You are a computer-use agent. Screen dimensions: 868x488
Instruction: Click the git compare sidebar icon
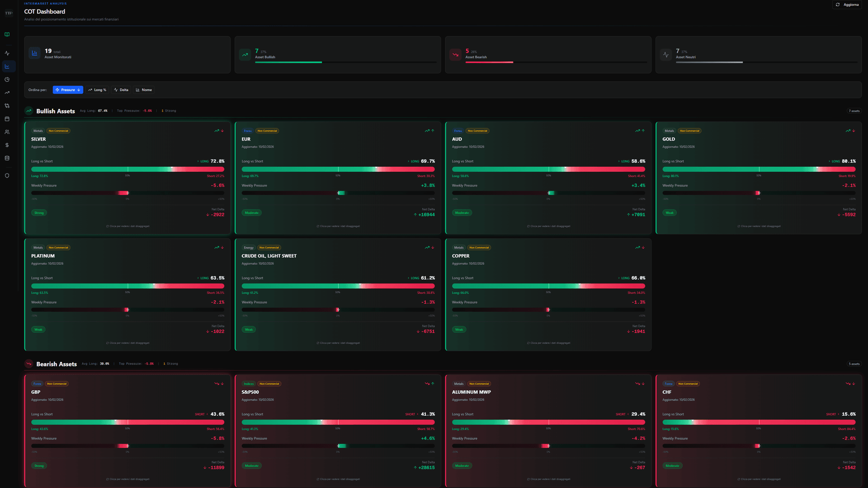[x=7, y=106]
